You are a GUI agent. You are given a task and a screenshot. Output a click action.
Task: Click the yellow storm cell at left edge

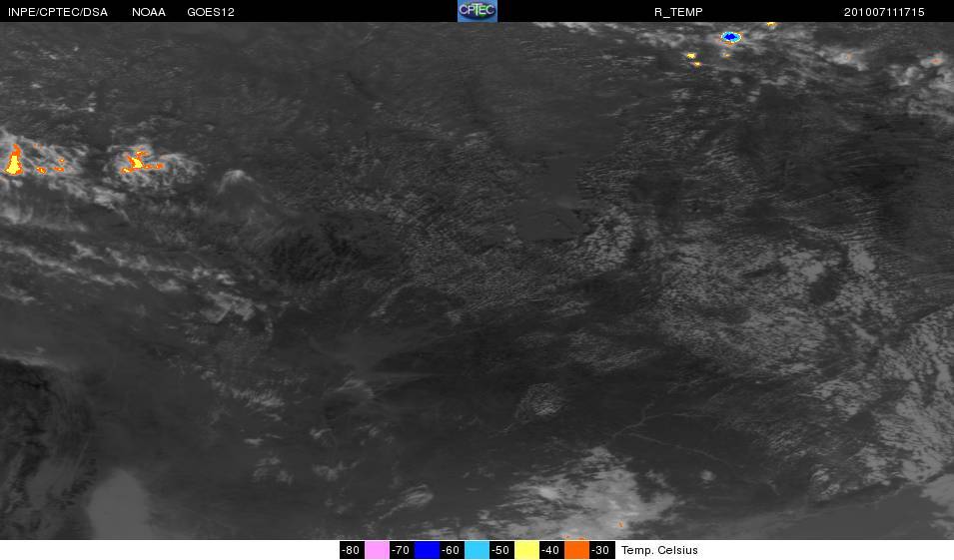[14, 161]
